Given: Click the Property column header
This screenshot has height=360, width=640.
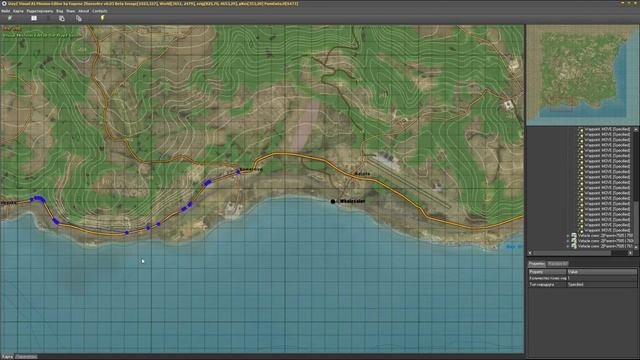Looking at the screenshot, I should (x=547, y=272).
